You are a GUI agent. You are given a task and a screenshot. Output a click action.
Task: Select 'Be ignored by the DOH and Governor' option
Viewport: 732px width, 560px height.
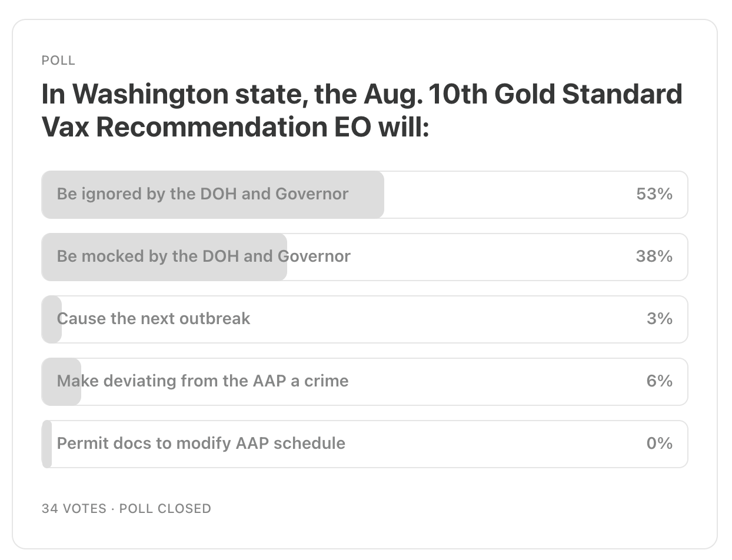[x=364, y=195]
